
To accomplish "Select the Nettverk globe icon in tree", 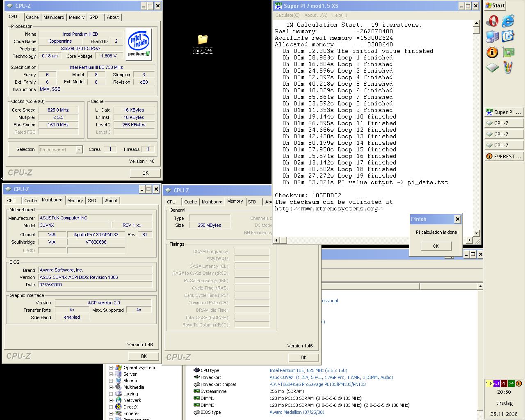I will point(118,400).
